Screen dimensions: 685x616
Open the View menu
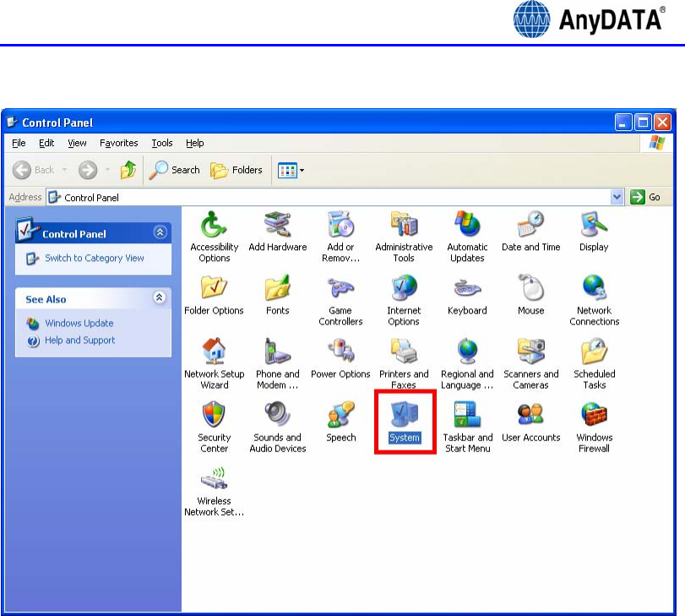point(77,143)
